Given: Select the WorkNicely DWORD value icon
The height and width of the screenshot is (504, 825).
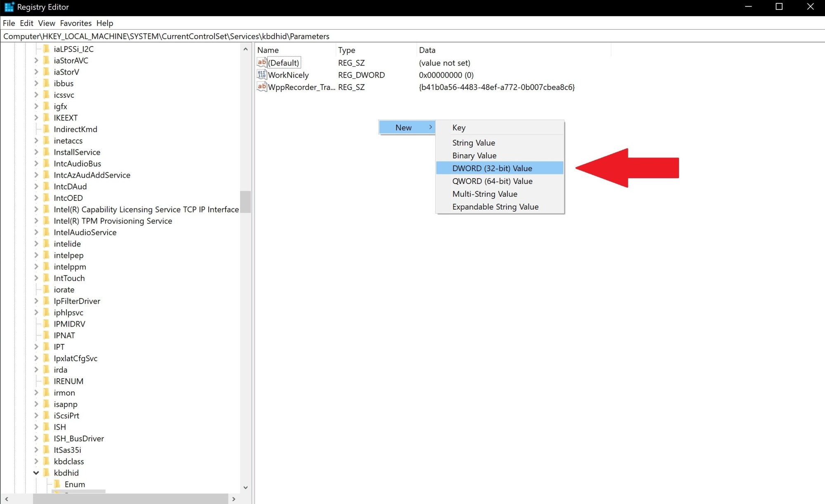Looking at the screenshot, I should 262,75.
